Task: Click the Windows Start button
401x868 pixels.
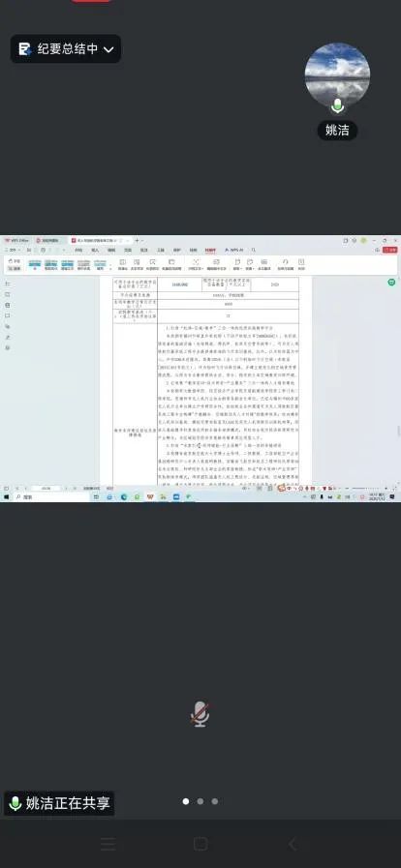Action: pyautogui.click(x=6, y=497)
